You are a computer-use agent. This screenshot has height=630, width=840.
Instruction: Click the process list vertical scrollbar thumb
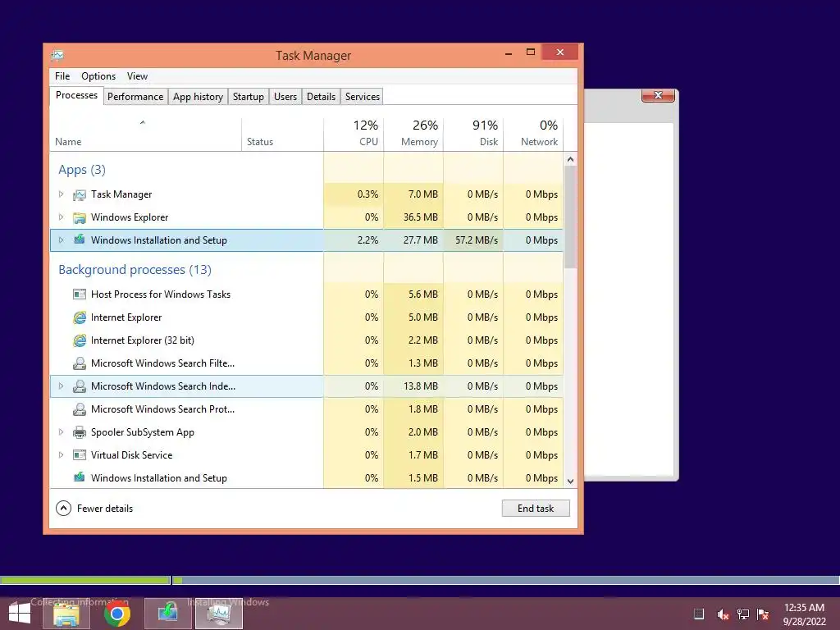(x=571, y=217)
